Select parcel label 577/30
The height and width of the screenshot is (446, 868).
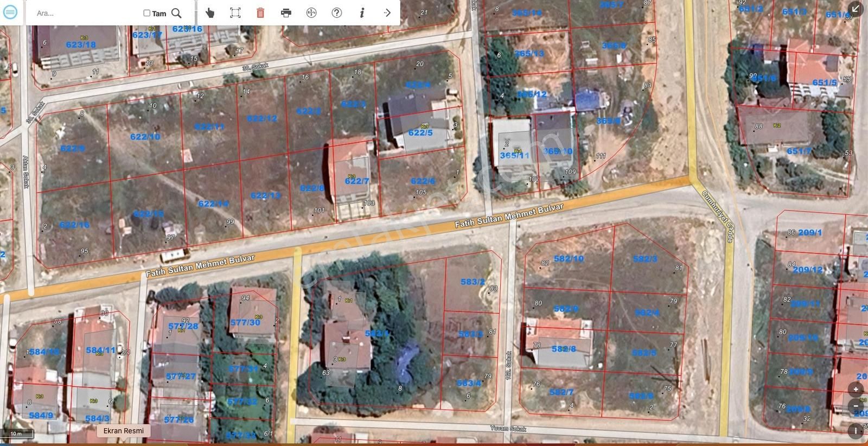point(245,322)
